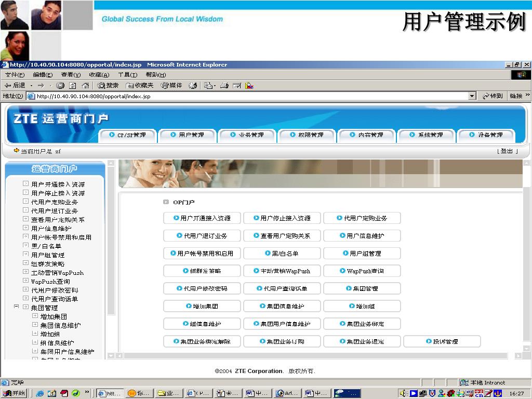This screenshot has height=399, width=532.
Task: Select 黑/白名单 in the sidebar tree
Action: [x=46, y=246]
